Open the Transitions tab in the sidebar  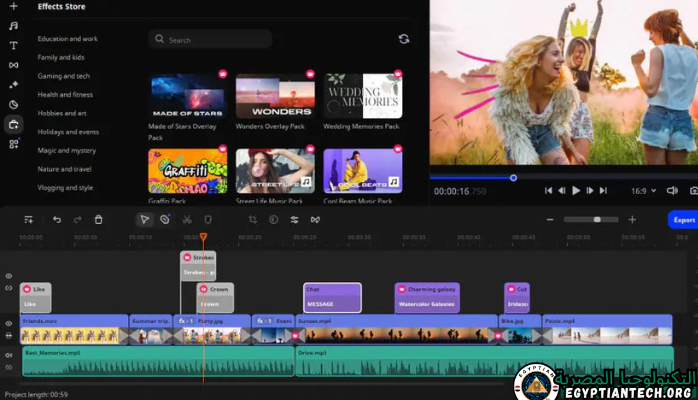click(13, 65)
